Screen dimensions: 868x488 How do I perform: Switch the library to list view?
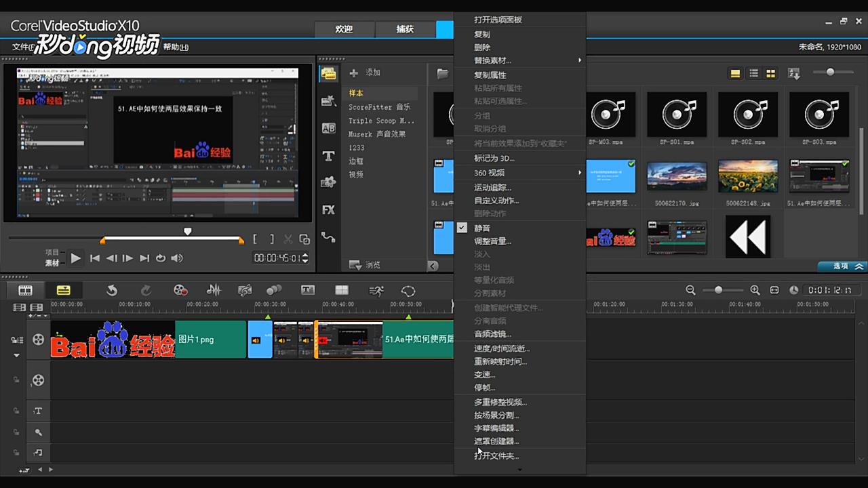[753, 73]
